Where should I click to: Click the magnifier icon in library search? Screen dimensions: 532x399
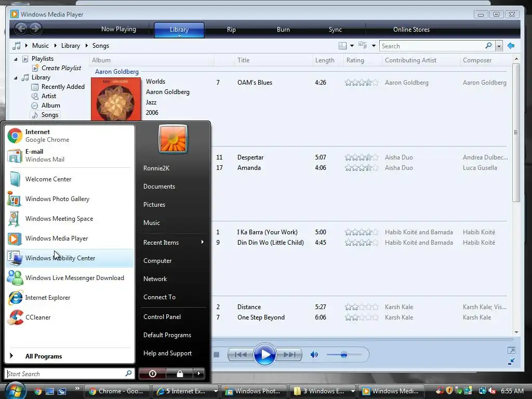(x=488, y=46)
